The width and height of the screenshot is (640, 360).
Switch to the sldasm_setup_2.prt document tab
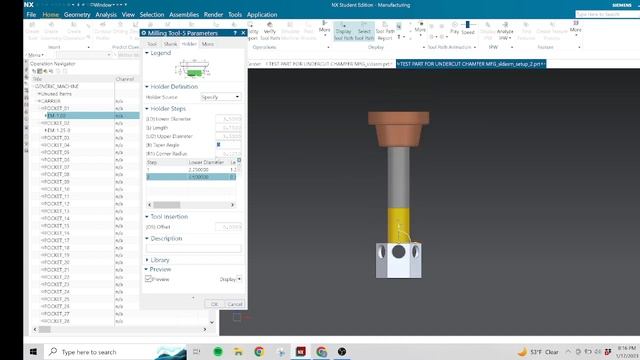[x=471, y=64]
